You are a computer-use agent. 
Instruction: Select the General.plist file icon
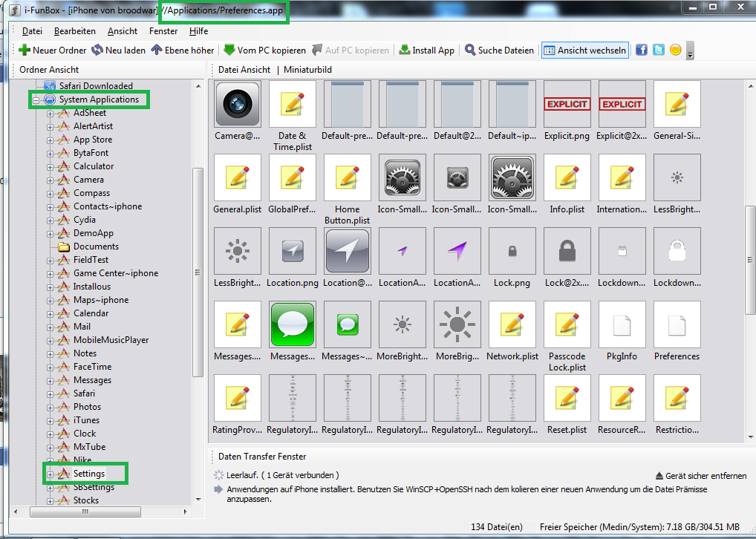click(238, 177)
